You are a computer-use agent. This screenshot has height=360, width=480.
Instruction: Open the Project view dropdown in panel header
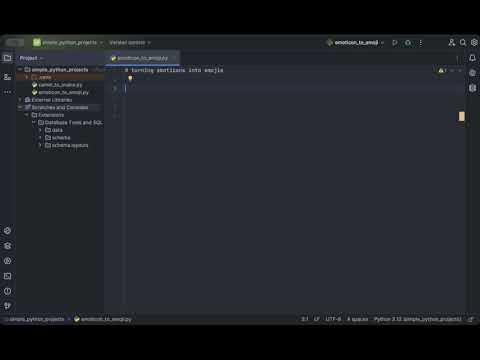tap(31, 58)
